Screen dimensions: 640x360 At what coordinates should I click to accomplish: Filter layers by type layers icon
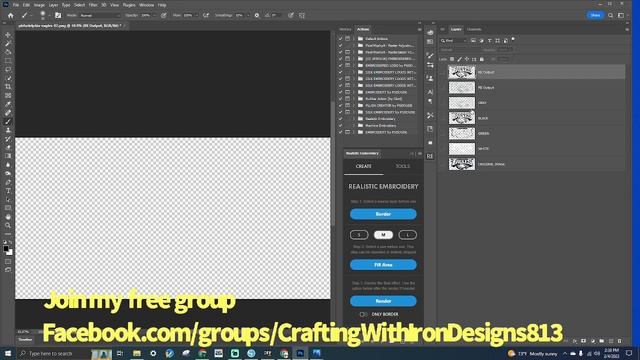point(489,40)
